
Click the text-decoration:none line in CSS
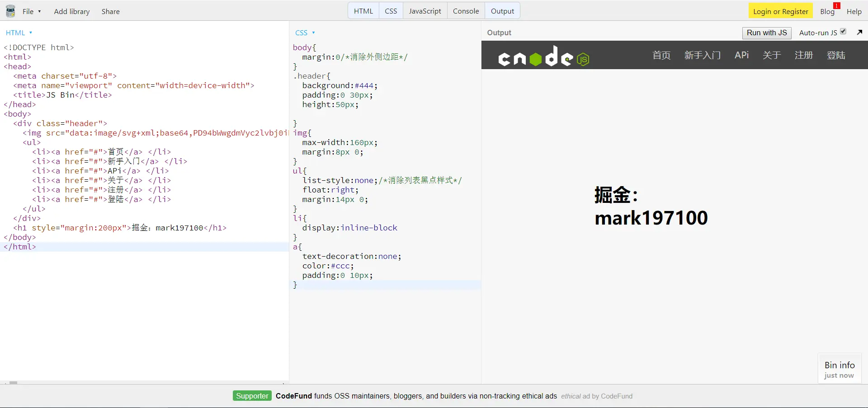[x=352, y=256]
